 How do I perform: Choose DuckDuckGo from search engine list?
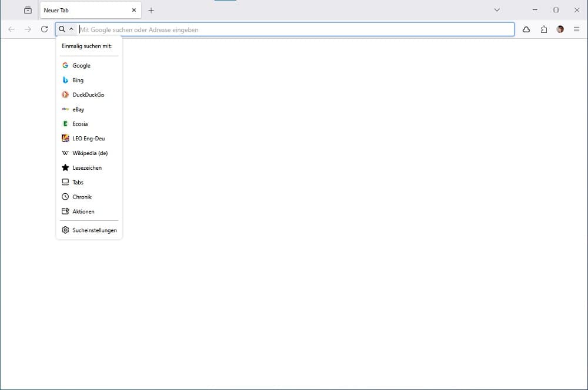click(89, 95)
